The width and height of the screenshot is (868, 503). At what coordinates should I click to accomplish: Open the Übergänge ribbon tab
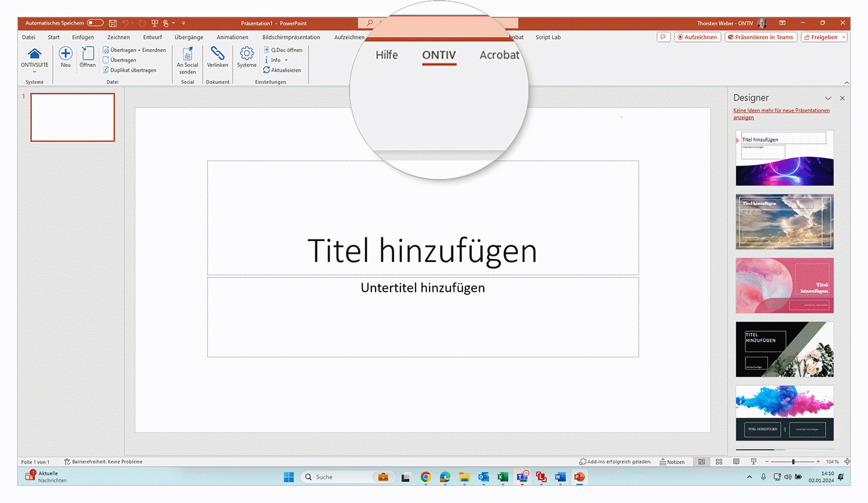189,37
